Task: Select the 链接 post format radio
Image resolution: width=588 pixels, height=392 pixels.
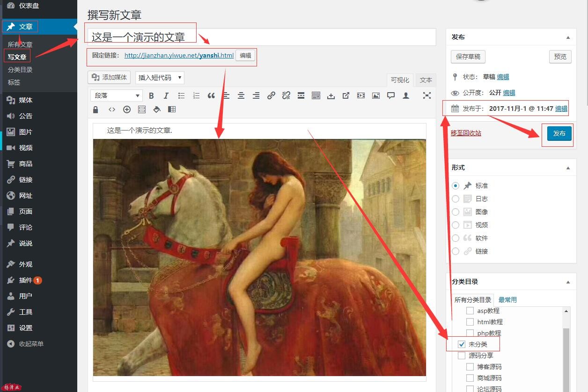Action: pos(456,251)
